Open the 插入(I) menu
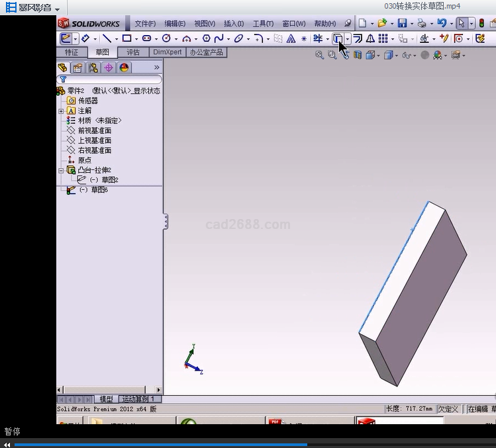This screenshot has width=496, height=448. (234, 23)
